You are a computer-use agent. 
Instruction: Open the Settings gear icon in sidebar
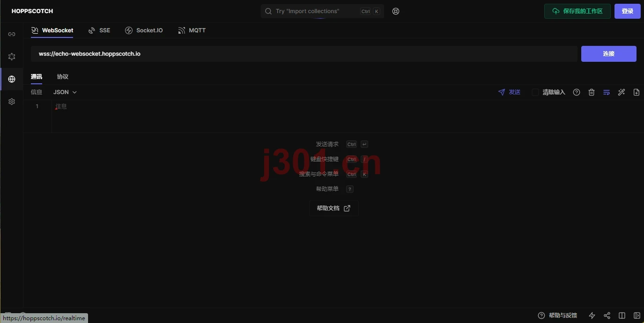coord(12,102)
